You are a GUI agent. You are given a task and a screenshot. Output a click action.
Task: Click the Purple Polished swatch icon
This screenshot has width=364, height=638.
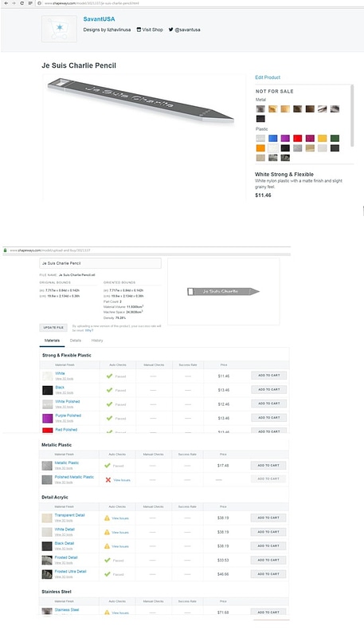pyautogui.click(x=48, y=418)
